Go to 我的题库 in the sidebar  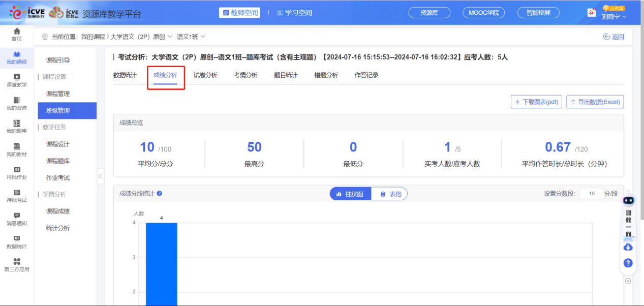[17, 127]
